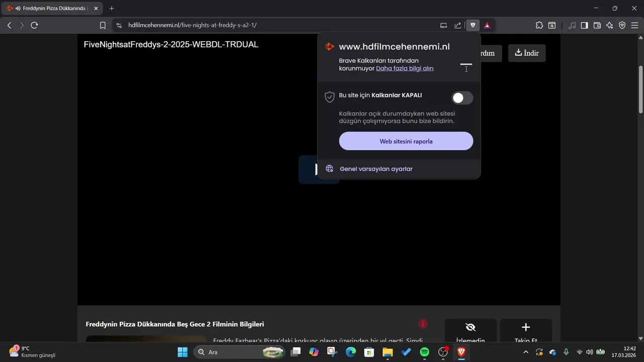
Task: Click the red exclamation report icon
Action: pyautogui.click(x=423, y=324)
